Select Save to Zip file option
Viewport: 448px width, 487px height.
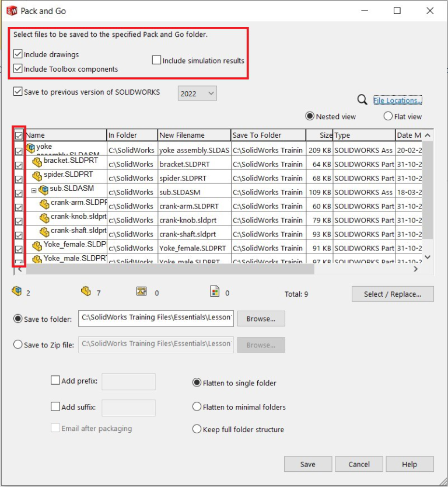[x=17, y=345]
